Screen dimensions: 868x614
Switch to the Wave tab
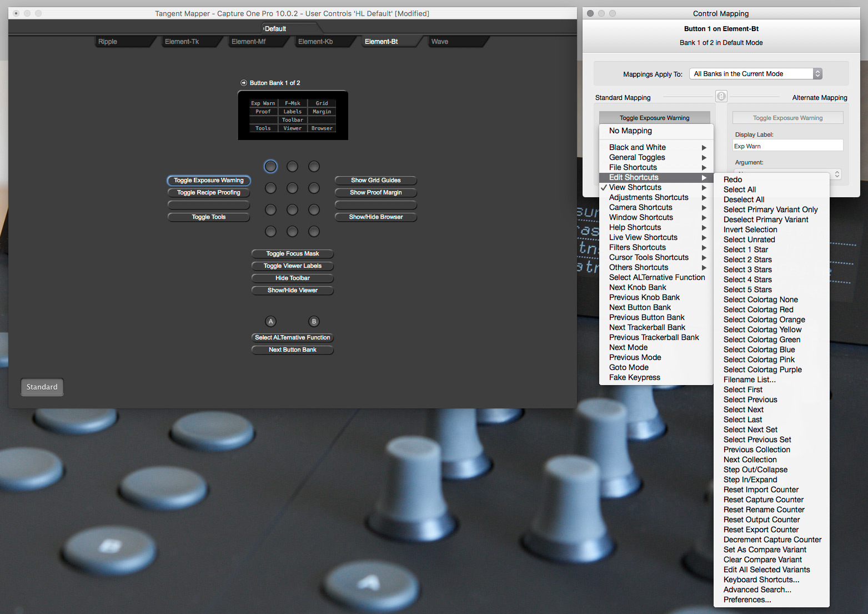click(440, 41)
